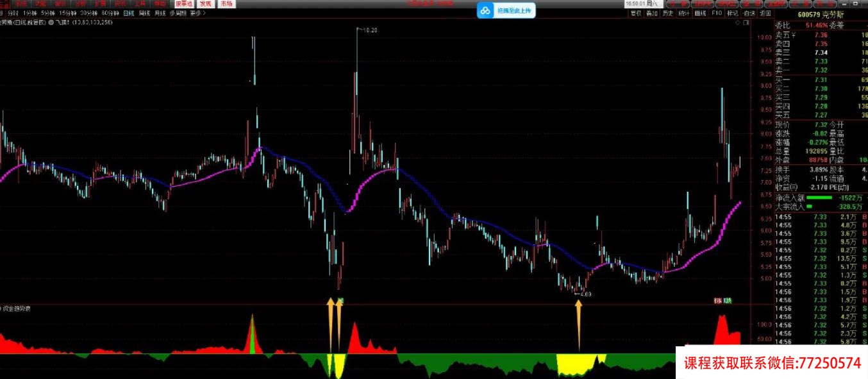Click the 飞跟1 (13,83,133,256) indicator label
The height and width of the screenshot is (379, 868).
pyautogui.click(x=84, y=22)
